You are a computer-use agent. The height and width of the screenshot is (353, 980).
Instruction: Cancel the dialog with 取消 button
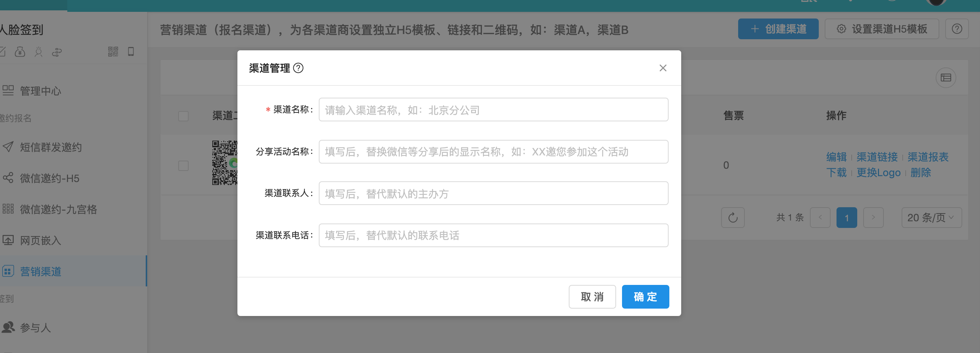coord(592,297)
